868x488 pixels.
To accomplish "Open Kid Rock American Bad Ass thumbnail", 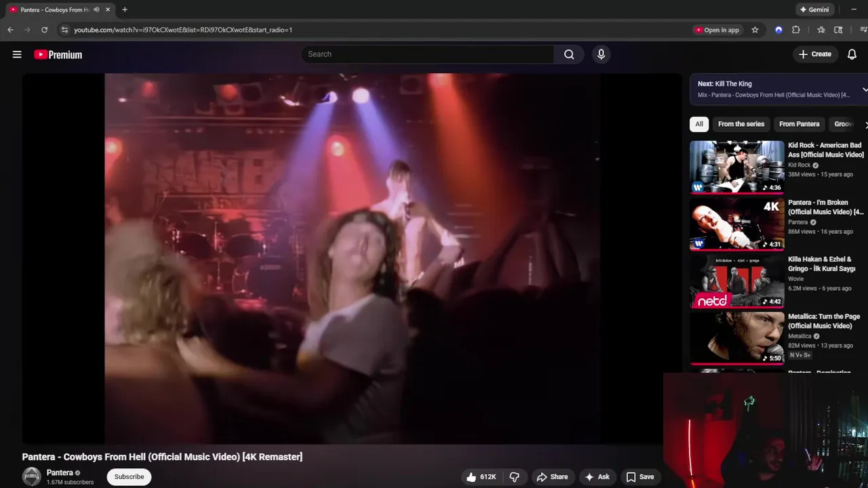I will 736,167.
